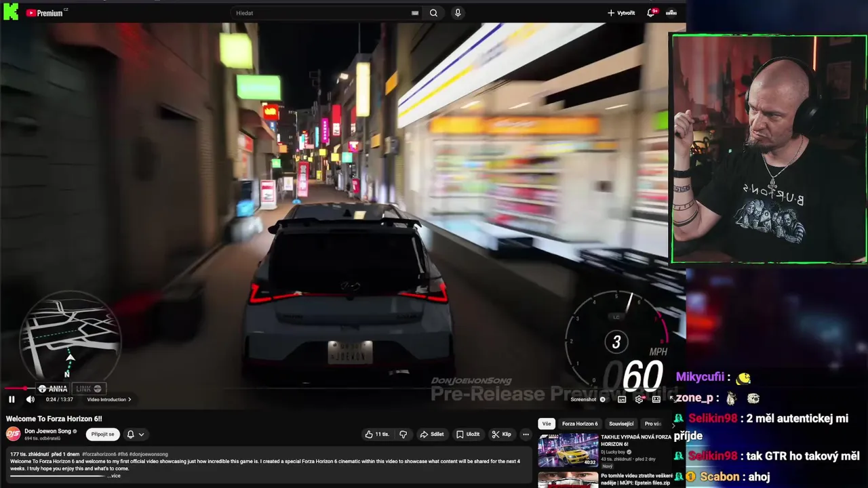This screenshot has width=868, height=488.
Task: Open the Video Introduction chapter chevron
Action: tap(130, 399)
